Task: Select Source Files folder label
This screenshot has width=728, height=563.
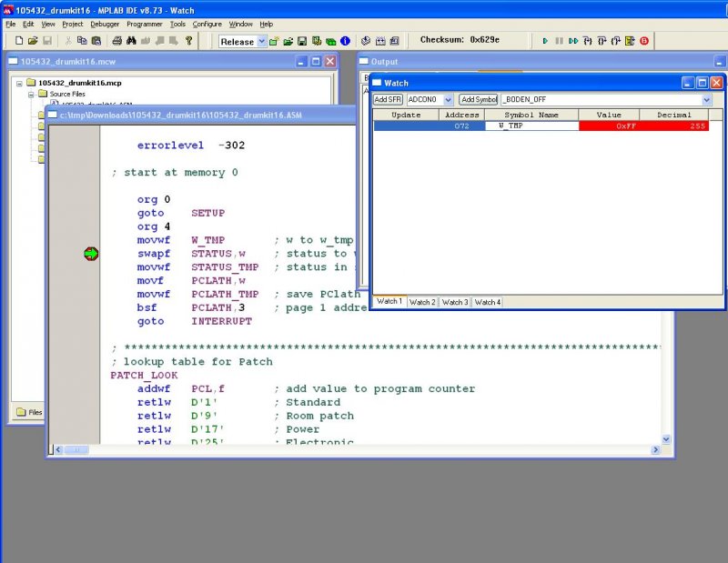Action: [67, 94]
